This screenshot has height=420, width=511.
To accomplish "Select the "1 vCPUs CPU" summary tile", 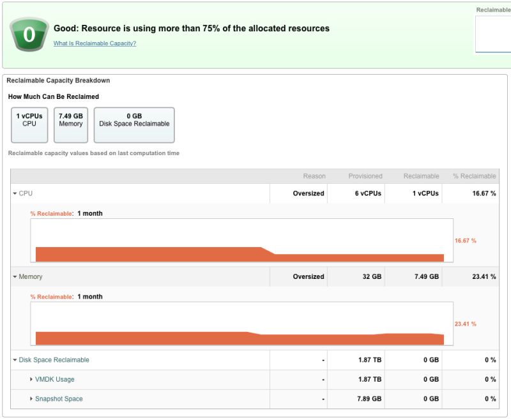I will (x=29, y=123).
